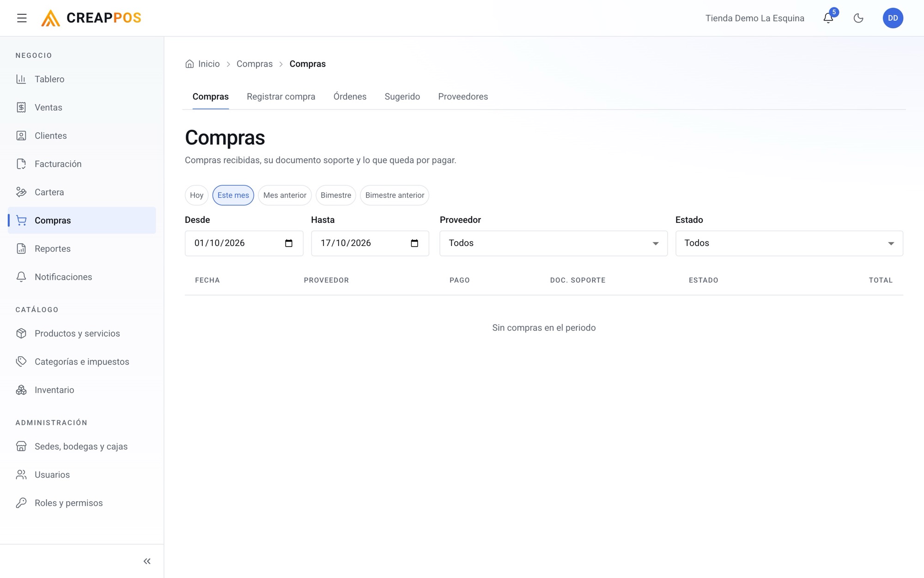
Task: Click the Cartera hand-coins icon
Action: tap(21, 192)
